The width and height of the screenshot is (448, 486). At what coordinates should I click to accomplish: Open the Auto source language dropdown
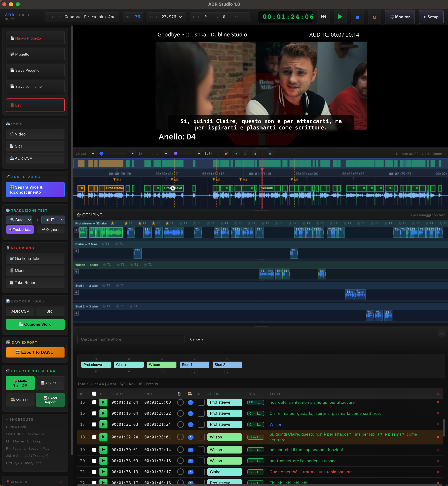[19, 220]
